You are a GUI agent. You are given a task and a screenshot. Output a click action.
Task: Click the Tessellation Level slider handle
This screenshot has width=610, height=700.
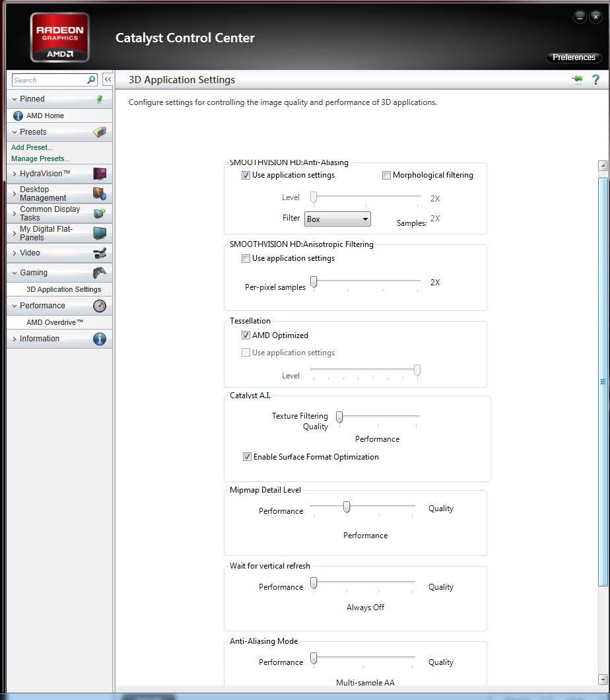tap(417, 370)
